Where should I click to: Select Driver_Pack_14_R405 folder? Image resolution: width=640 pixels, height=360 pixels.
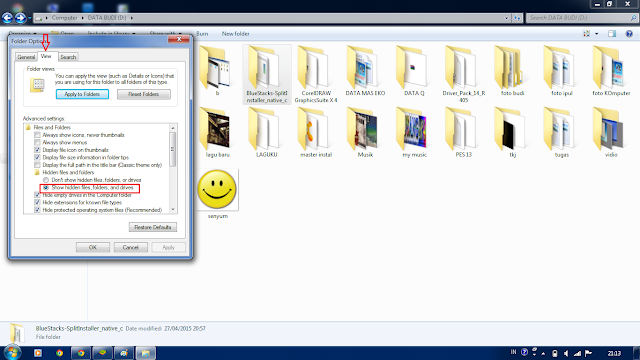pyautogui.click(x=464, y=74)
